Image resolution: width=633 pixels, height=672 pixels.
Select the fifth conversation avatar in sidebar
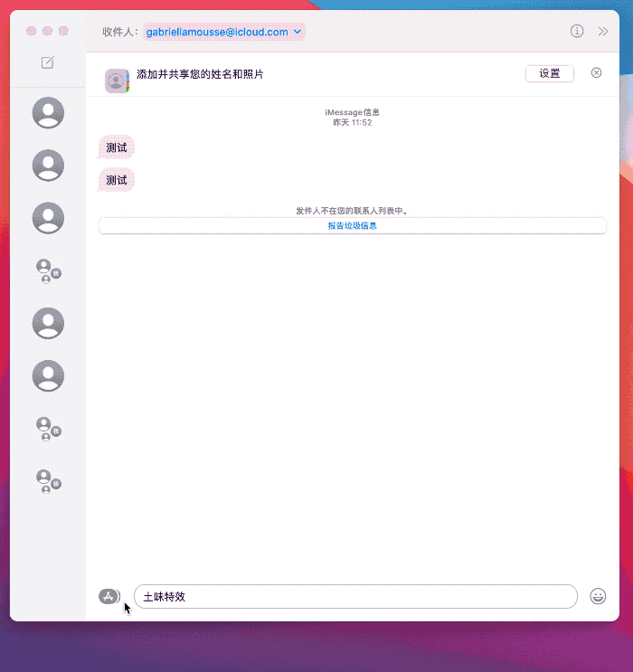pyautogui.click(x=48, y=323)
